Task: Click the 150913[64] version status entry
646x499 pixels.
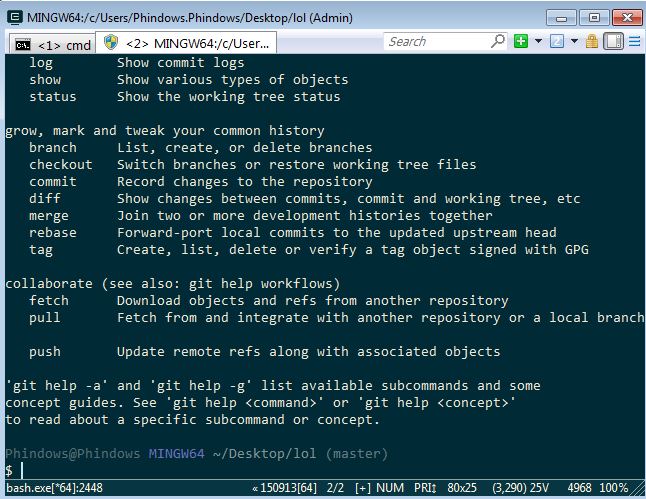Action: pyautogui.click(x=285, y=488)
